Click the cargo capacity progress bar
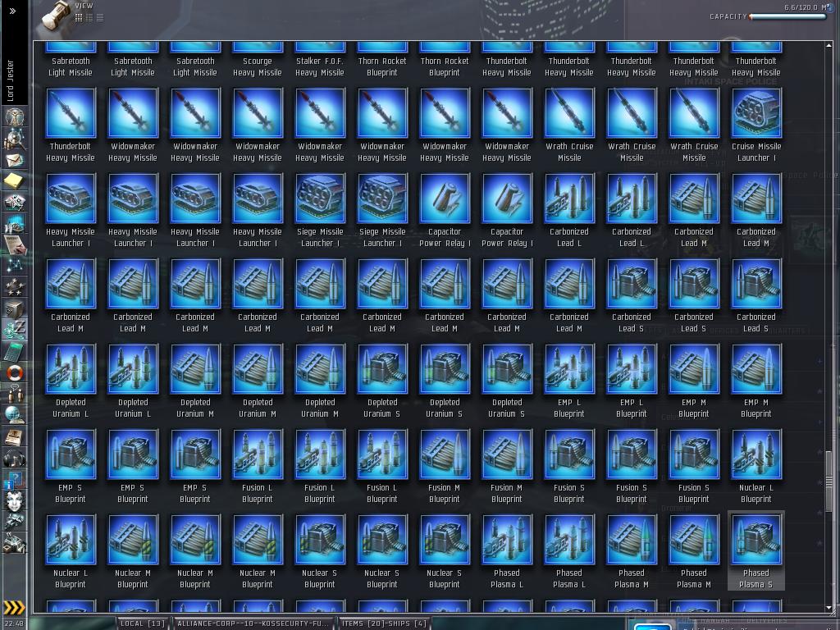This screenshot has width=840, height=630. coord(787,16)
